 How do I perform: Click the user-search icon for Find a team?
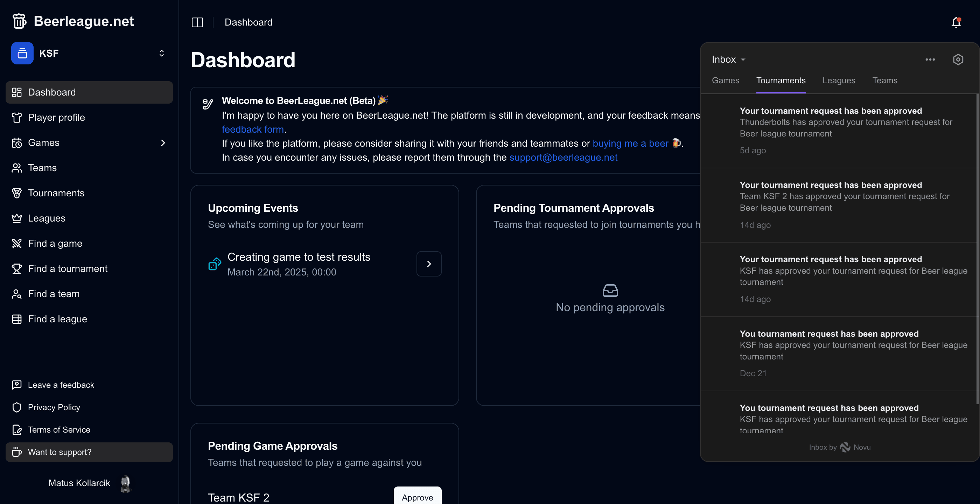pos(17,294)
